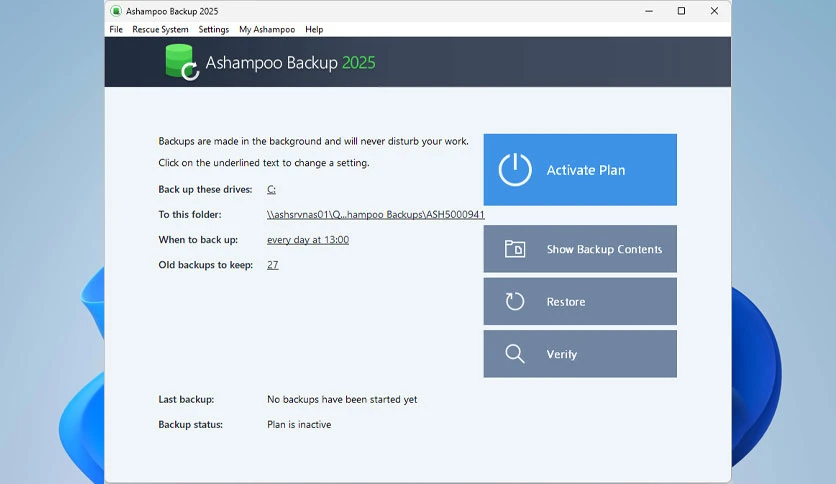This screenshot has width=836, height=484.
Task: Click 'Ashampoo Backup 2025' window title text
Action: pos(172,11)
